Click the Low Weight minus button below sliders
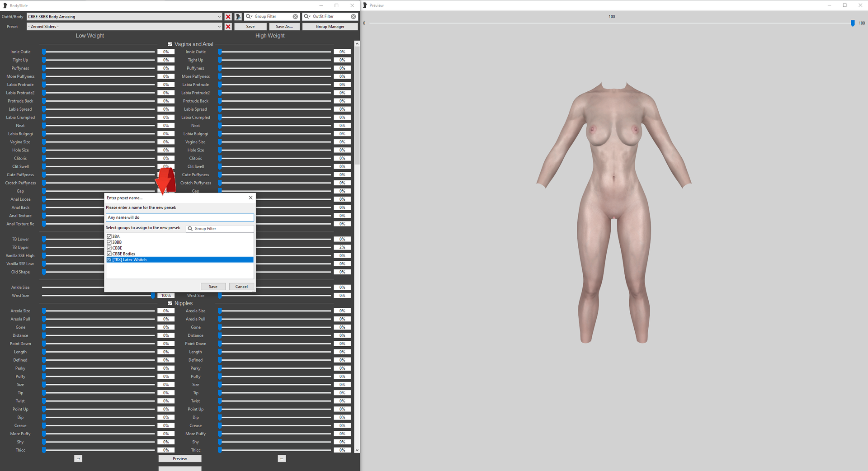This screenshot has width=868, height=471. click(x=78, y=459)
